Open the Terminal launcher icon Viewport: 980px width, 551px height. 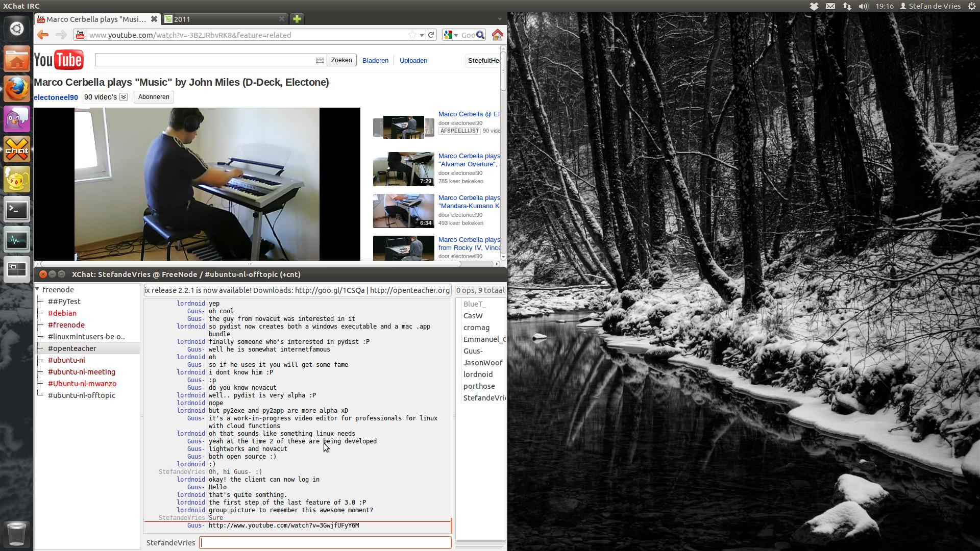point(16,209)
